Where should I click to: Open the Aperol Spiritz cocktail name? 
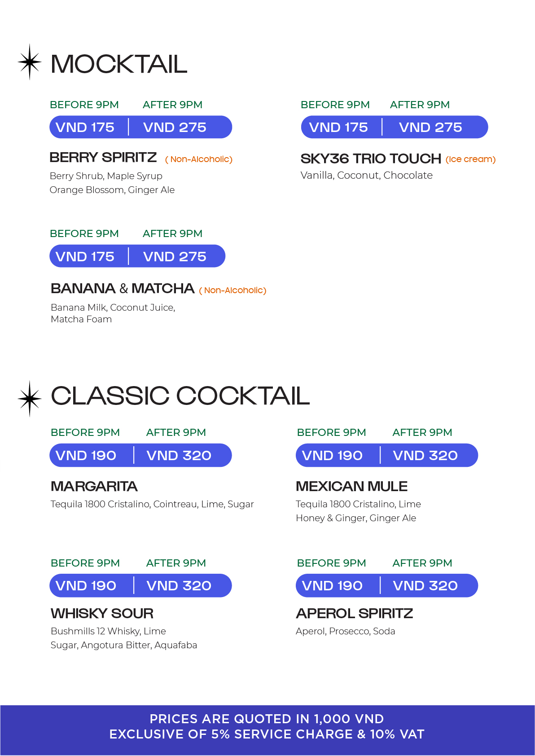tap(354, 613)
